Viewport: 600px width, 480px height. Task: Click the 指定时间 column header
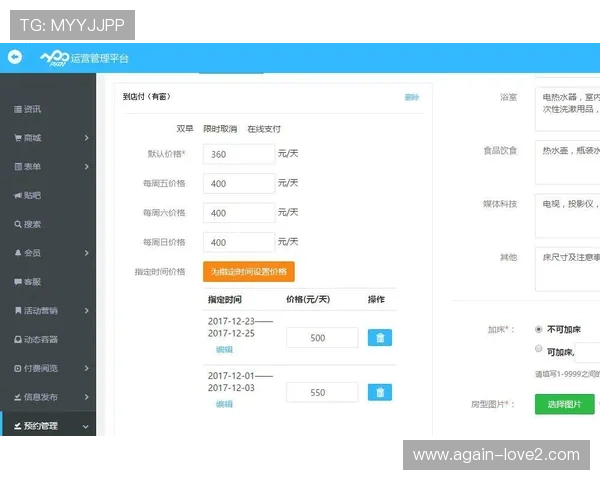[x=225, y=300]
